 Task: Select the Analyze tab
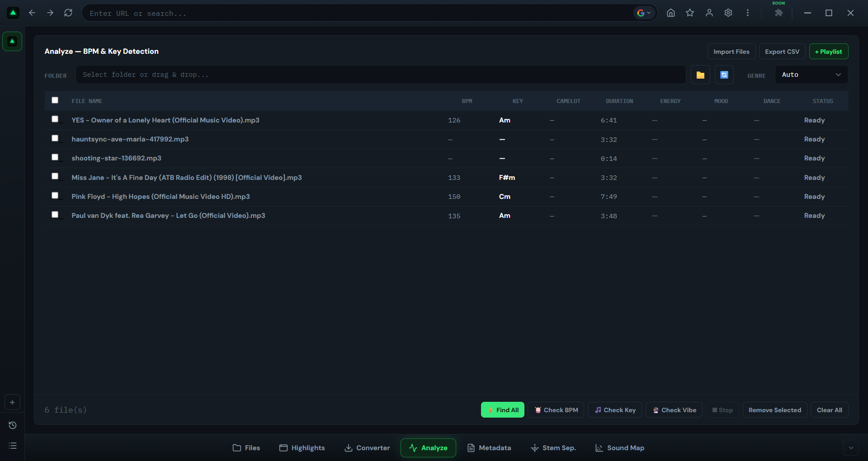click(x=428, y=448)
